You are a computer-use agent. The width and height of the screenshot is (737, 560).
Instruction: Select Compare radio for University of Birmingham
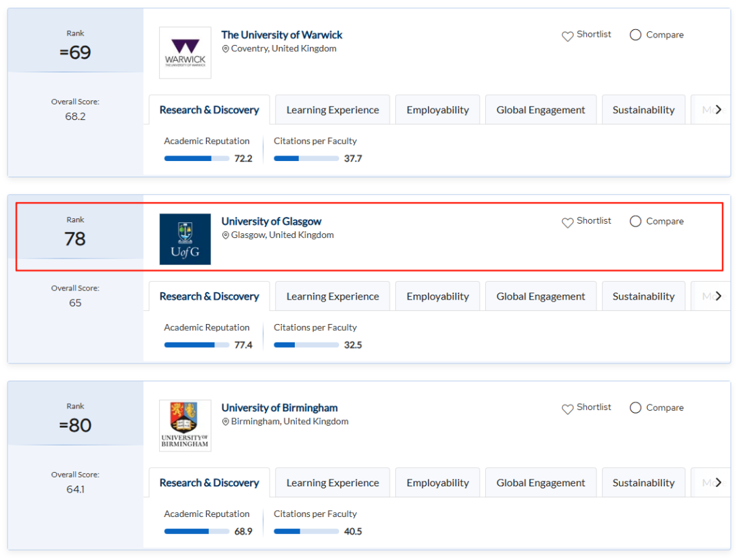tap(635, 408)
